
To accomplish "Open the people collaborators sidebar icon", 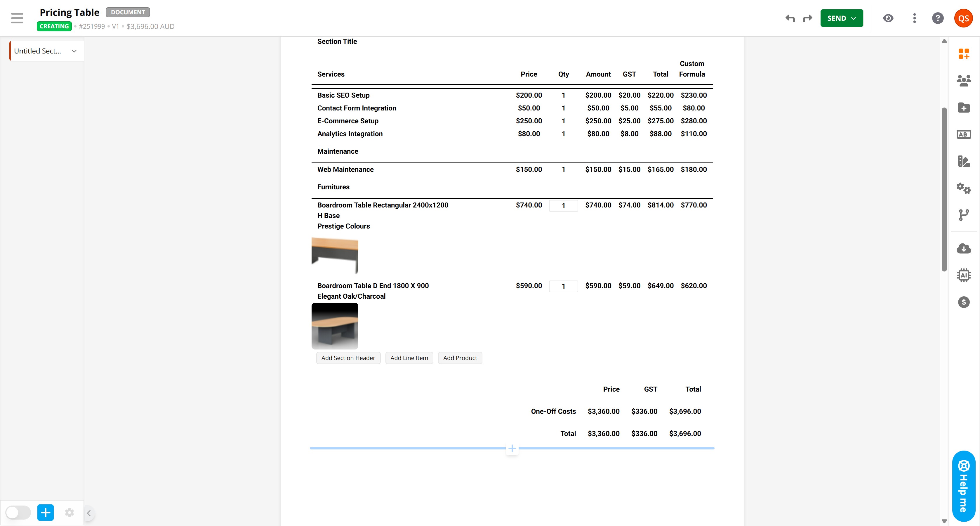I will pos(963,80).
